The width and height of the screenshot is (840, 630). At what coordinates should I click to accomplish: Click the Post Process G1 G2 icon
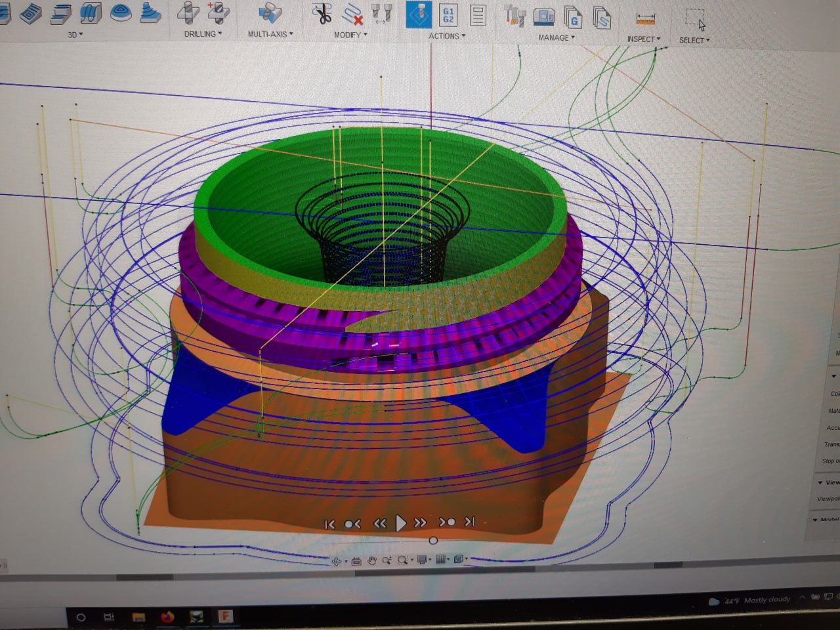448,16
